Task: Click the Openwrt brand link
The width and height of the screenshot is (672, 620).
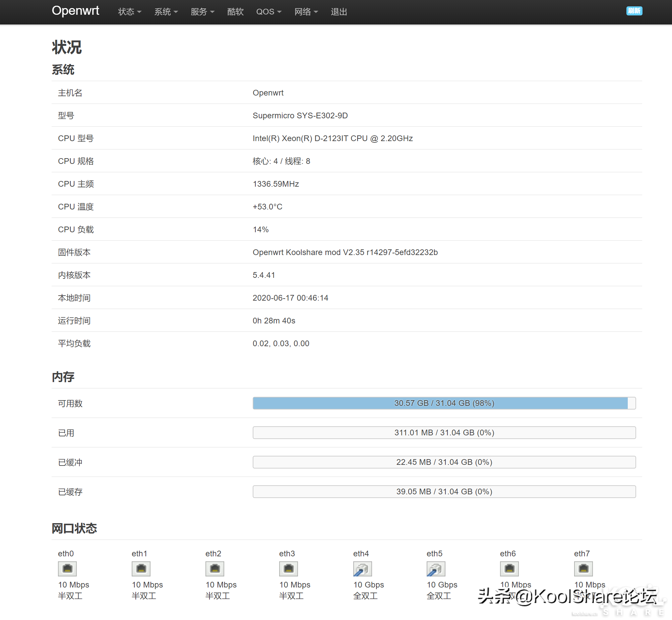Action: tap(75, 11)
